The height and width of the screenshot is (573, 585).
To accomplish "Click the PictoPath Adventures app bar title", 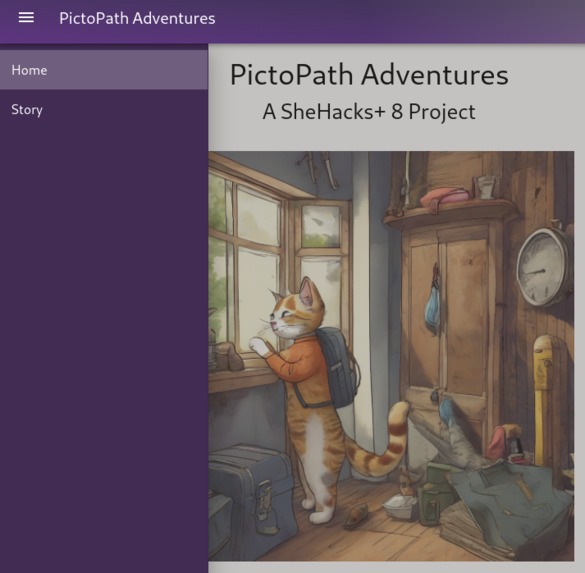I will (x=137, y=18).
